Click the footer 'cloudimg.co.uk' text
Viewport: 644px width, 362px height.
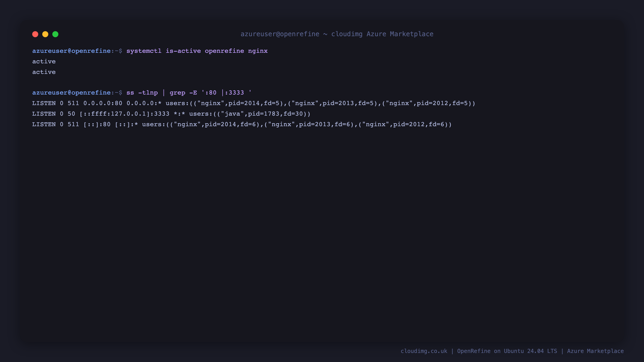pyautogui.click(x=424, y=351)
